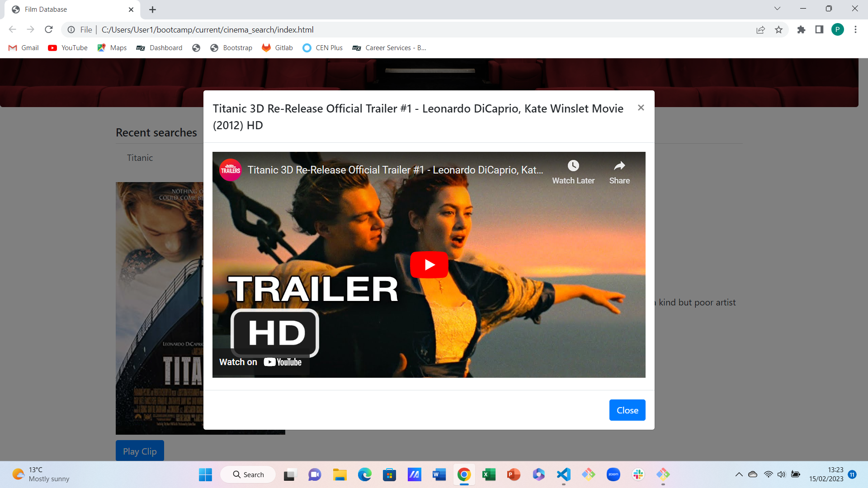Open Dashboard bookmark
Image resolution: width=868 pixels, height=488 pixels.
160,48
